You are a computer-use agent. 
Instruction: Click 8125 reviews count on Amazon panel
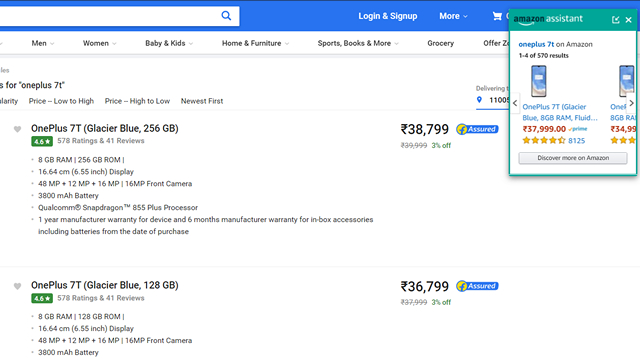[577, 140]
